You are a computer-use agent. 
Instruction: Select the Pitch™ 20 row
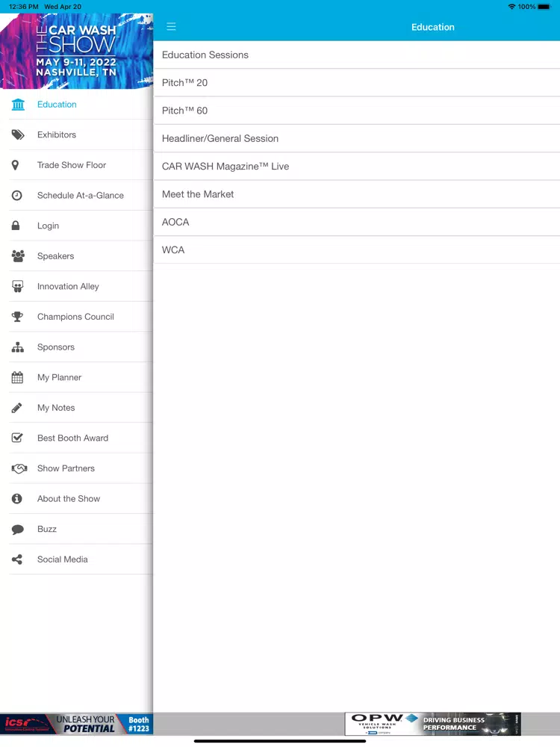(x=357, y=83)
